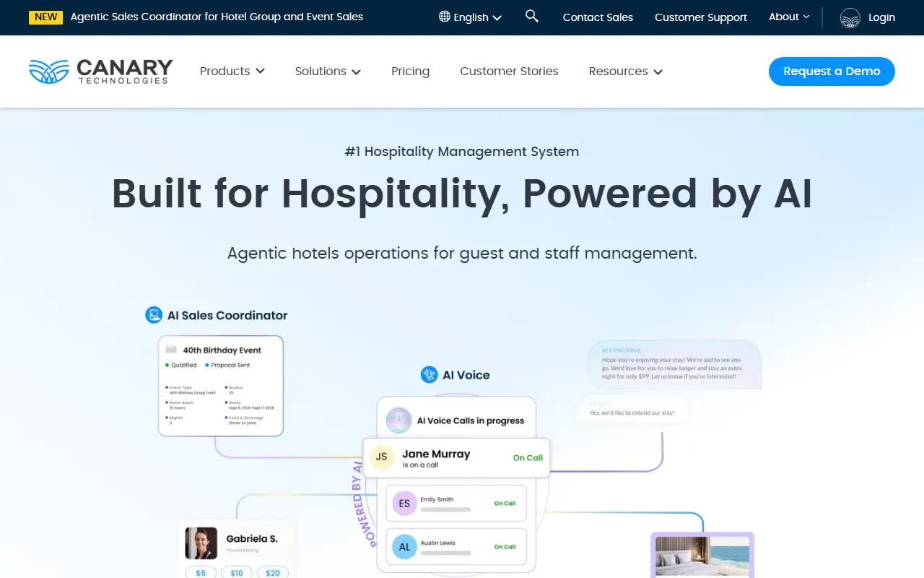Click the hotel room beach thumbnail
Image resolution: width=924 pixels, height=578 pixels.
702,556
